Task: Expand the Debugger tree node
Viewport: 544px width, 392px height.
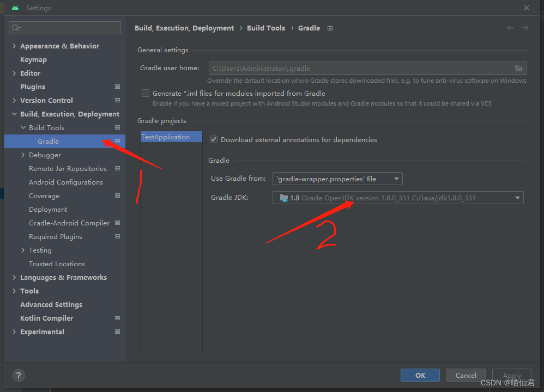Action: point(23,155)
